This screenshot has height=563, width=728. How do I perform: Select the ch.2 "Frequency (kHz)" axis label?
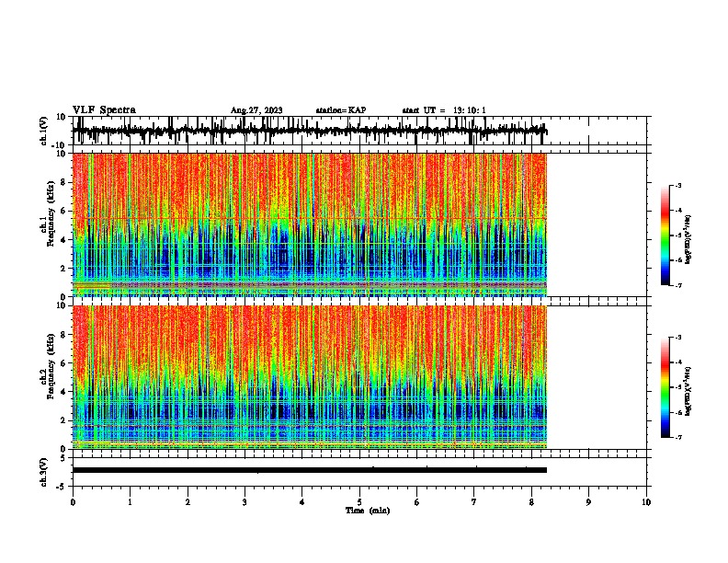pyautogui.click(x=51, y=366)
